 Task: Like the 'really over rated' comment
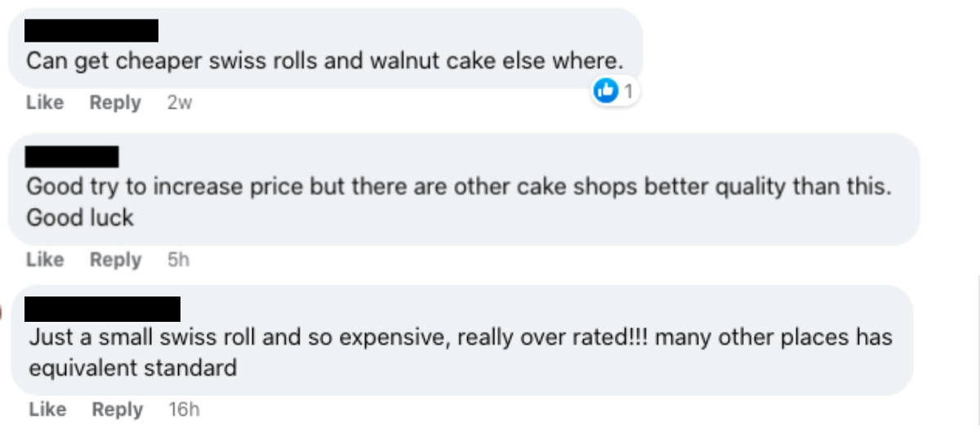[47, 409]
